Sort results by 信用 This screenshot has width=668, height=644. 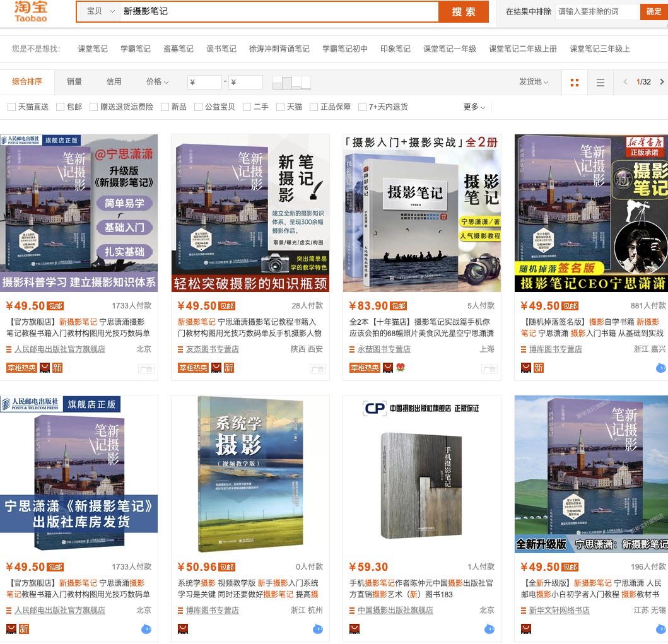114,82
